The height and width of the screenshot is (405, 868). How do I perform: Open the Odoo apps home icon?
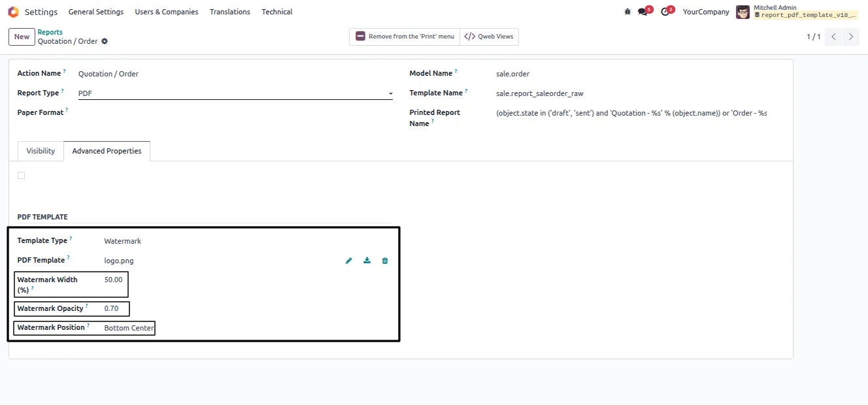(x=13, y=12)
